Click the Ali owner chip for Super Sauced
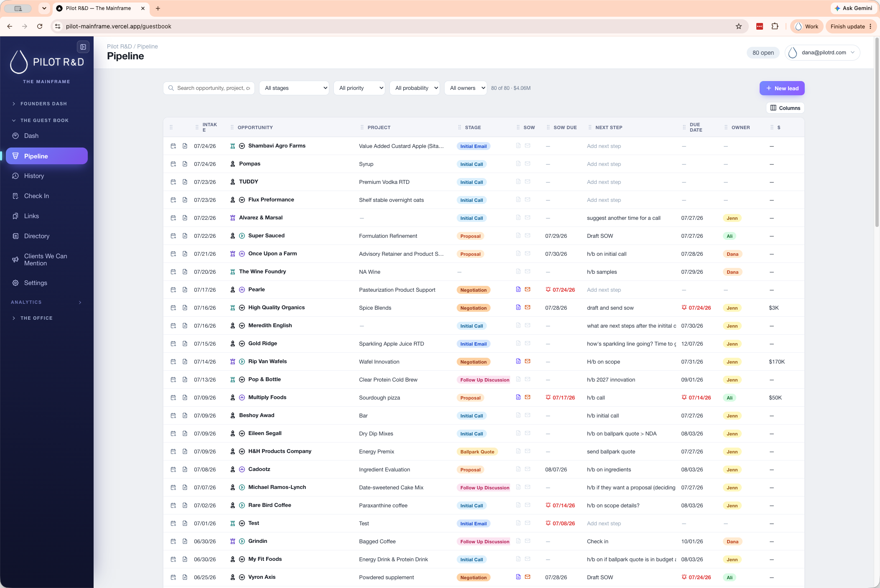This screenshot has height=588, width=880. tap(730, 236)
